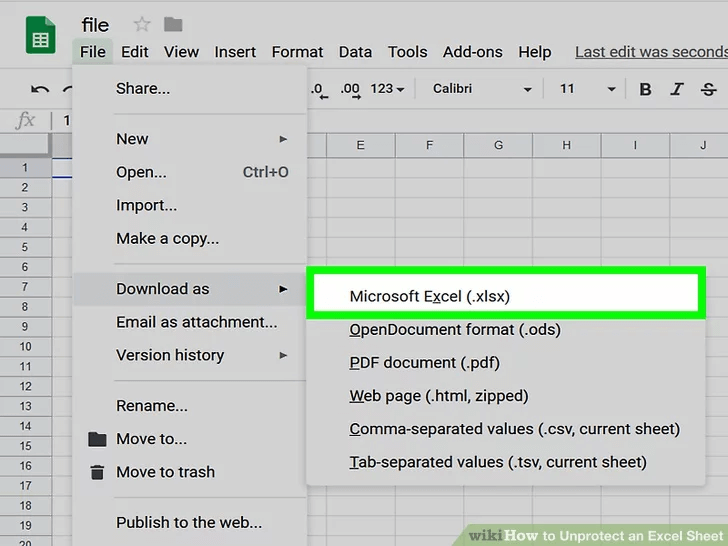Open the Insert menu
Screen dimensions: 728x546
coord(235,52)
